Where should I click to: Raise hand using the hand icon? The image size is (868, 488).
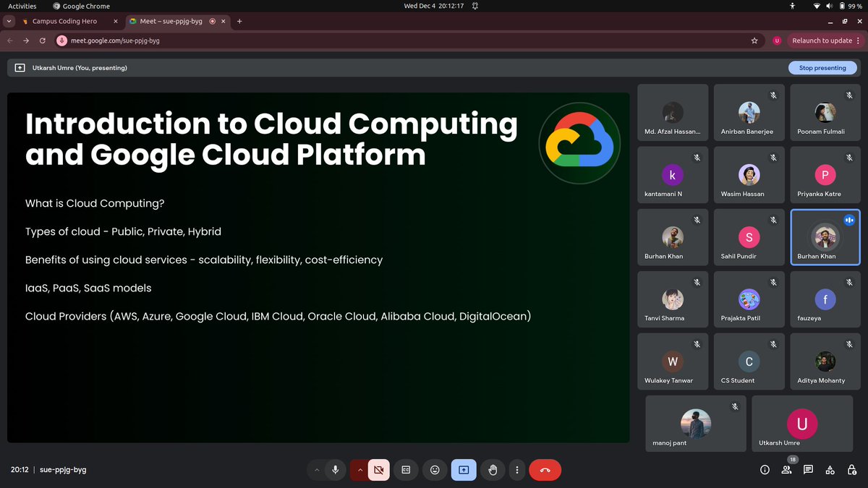pyautogui.click(x=493, y=470)
